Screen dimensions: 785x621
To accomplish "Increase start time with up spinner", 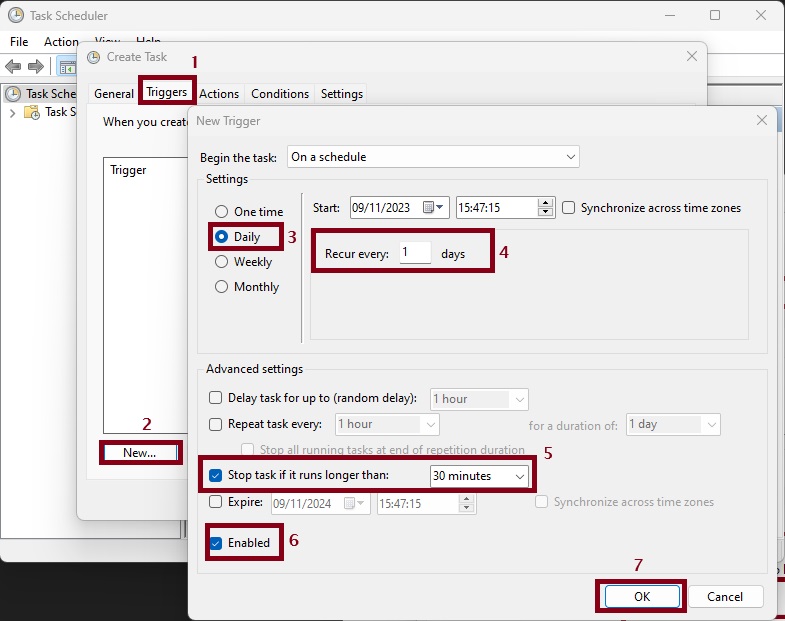I will tap(545, 203).
